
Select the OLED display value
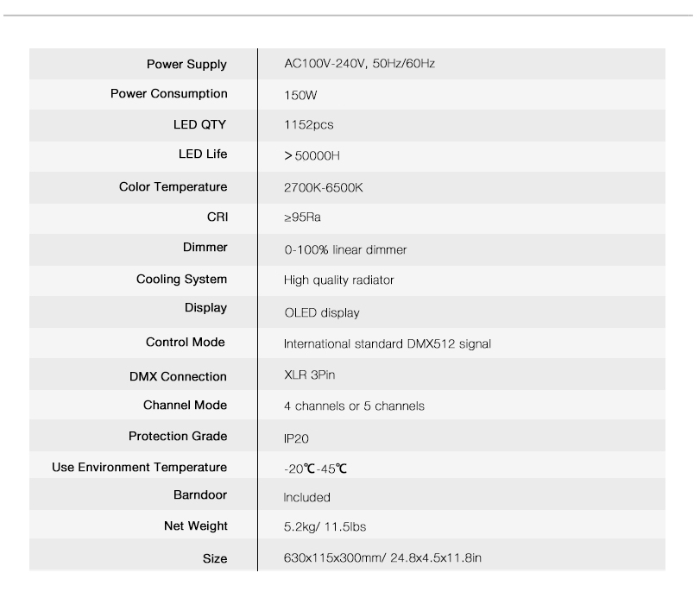322,313
